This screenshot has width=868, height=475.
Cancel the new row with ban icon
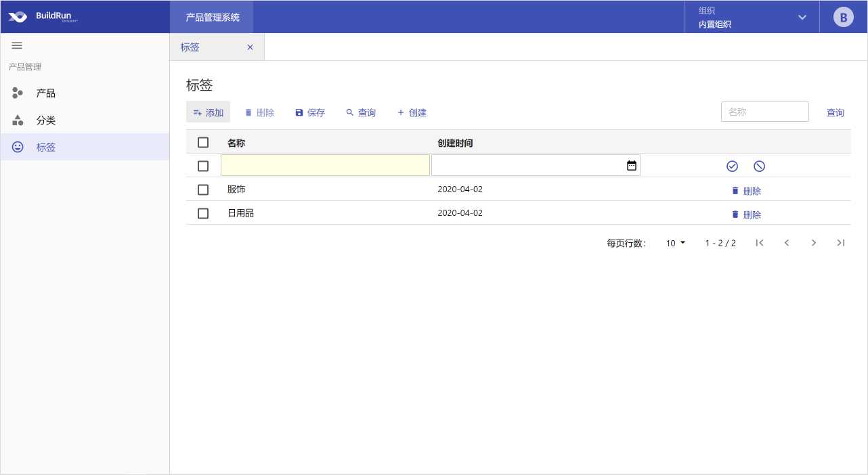pyautogui.click(x=759, y=166)
